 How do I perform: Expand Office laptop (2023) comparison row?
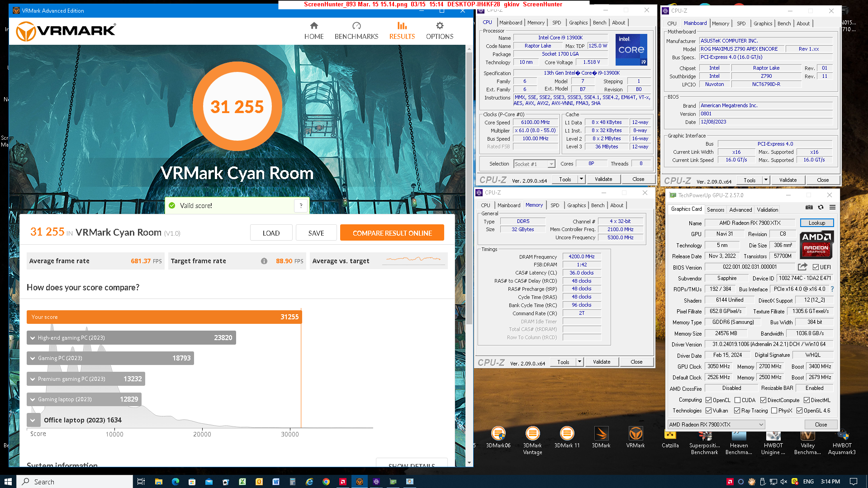point(33,420)
